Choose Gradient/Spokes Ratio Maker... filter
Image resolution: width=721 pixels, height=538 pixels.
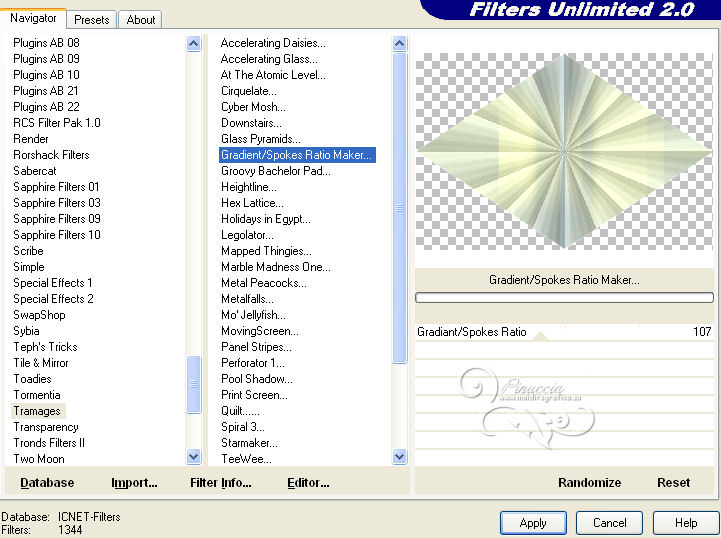click(x=297, y=155)
